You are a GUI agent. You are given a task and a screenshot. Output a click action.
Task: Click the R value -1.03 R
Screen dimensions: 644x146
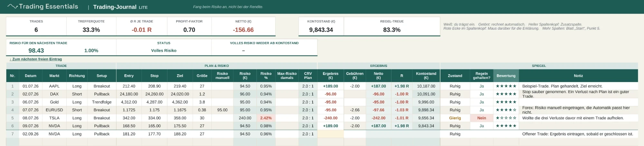click(x=402, y=110)
